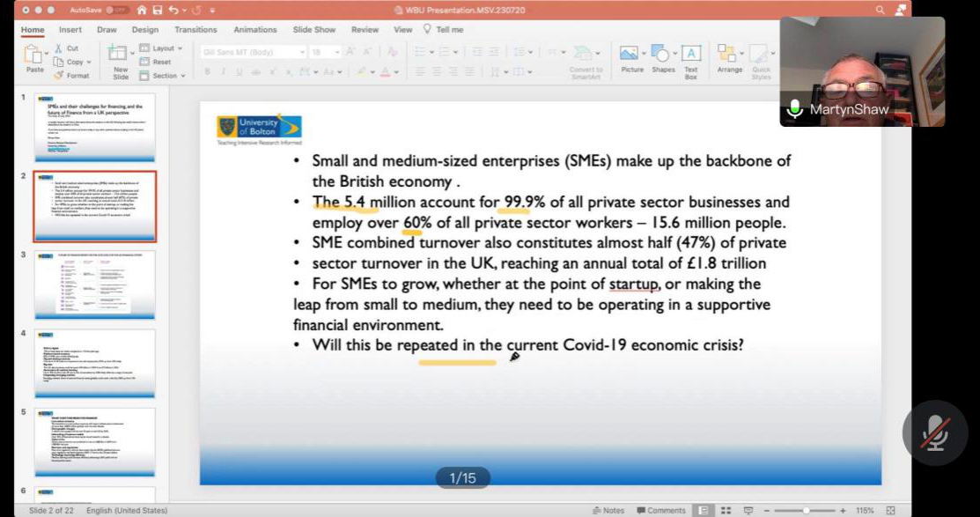Toggle the Notes pane

tap(608, 510)
